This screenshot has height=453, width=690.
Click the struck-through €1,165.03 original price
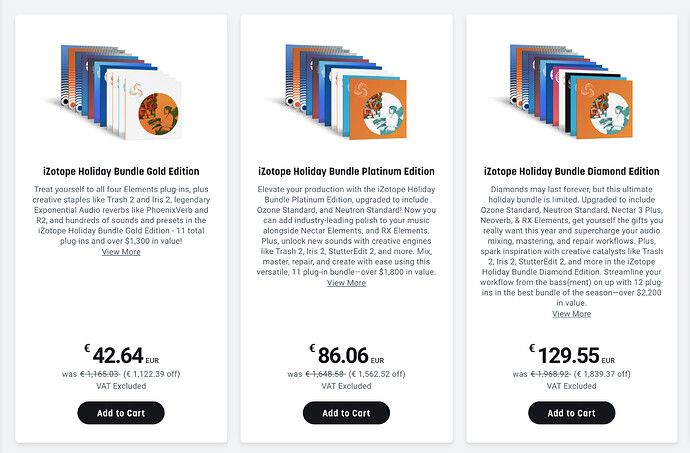(x=99, y=374)
